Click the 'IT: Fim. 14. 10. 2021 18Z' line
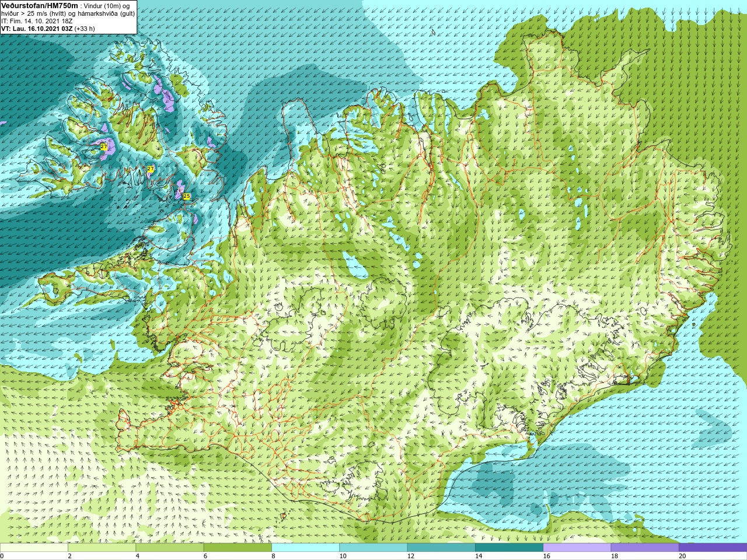 [36, 21]
